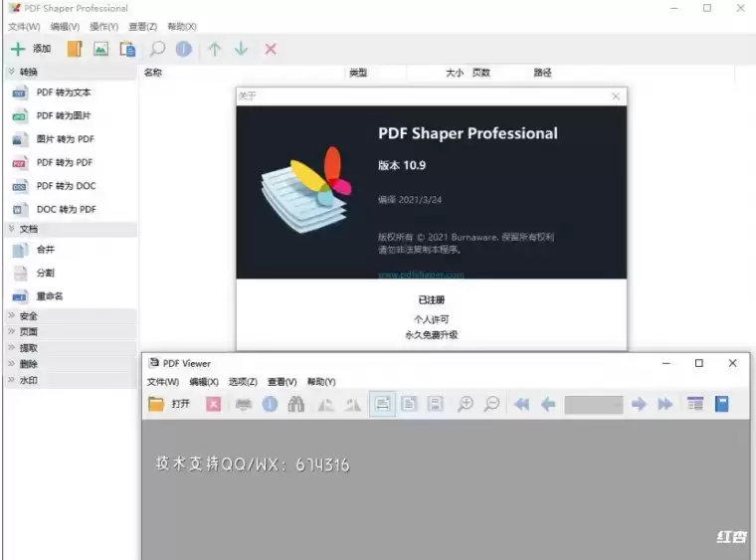756x560 pixels.
Task: Expand the 安全 section
Action: click(x=72, y=316)
